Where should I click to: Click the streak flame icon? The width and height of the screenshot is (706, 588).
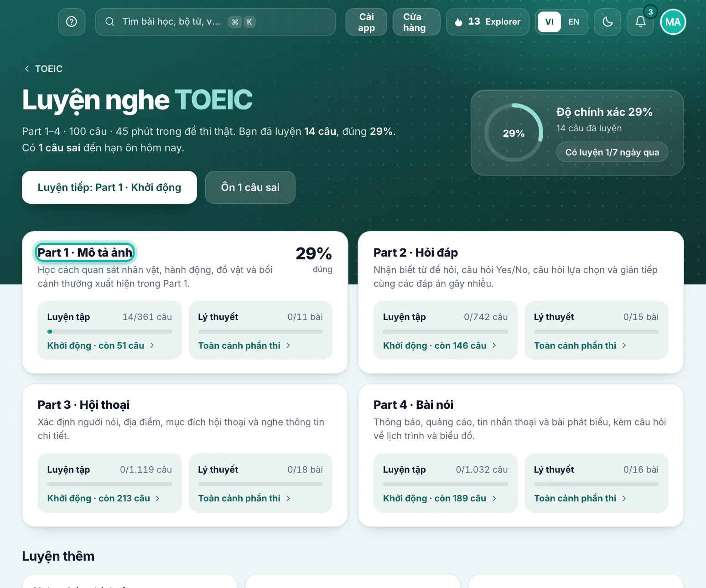459,22
